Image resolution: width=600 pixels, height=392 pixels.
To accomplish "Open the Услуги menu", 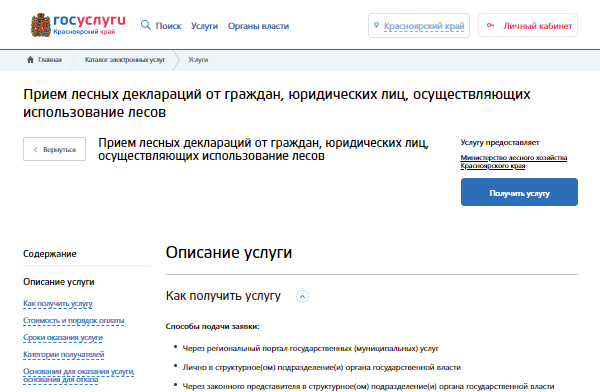I will [x=204, y=26].
